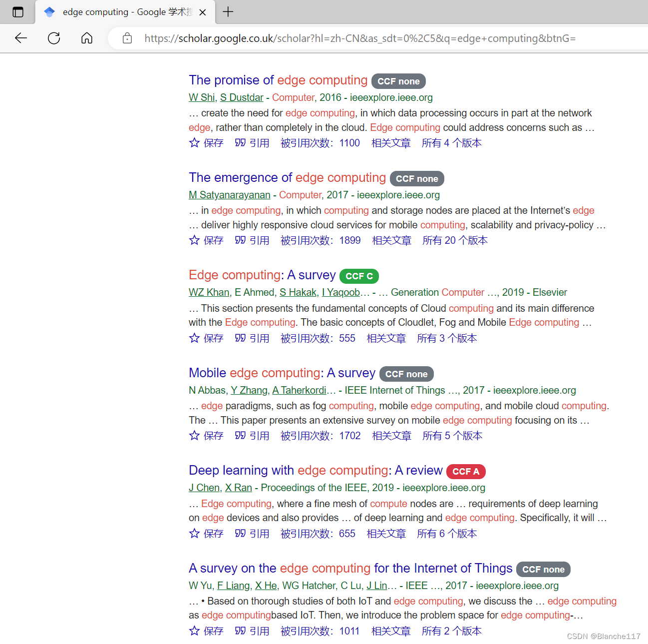Open author W Shi profile

point(202,97)
